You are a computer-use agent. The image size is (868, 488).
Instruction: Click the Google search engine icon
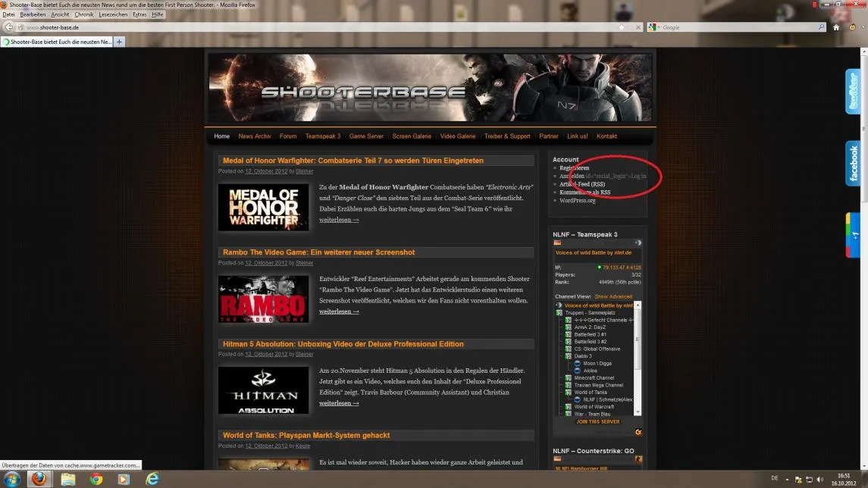click(x=653, y=27)
